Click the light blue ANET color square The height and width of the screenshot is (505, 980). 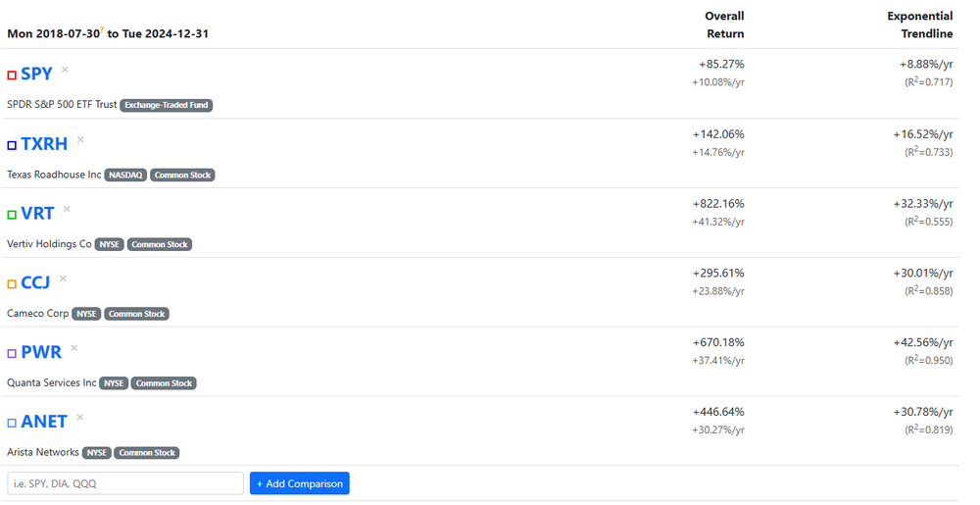12,424
